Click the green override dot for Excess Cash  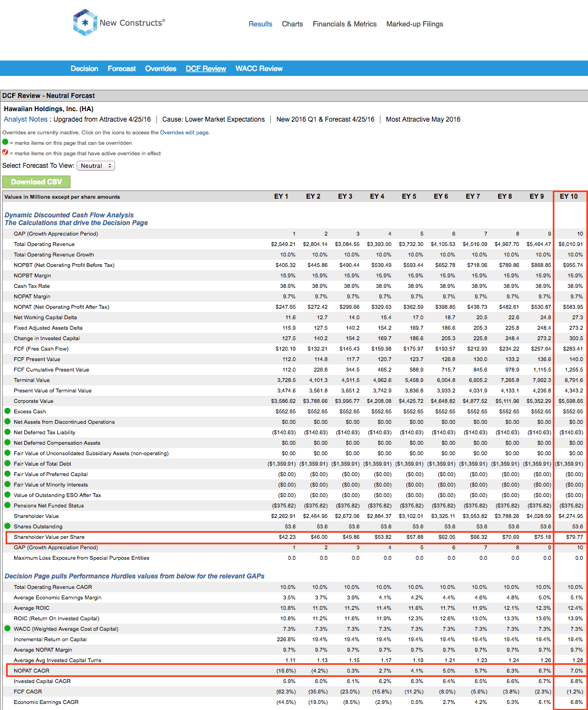coord(8,411)
